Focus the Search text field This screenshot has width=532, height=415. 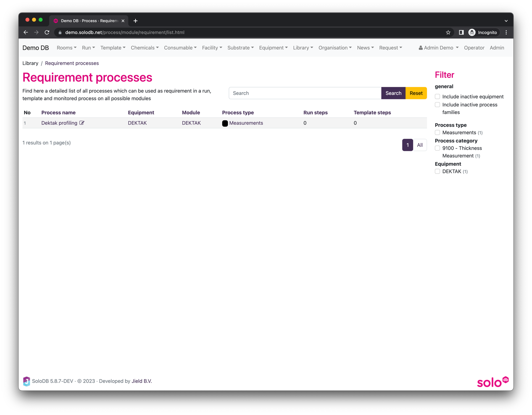[x=305, y=93]
